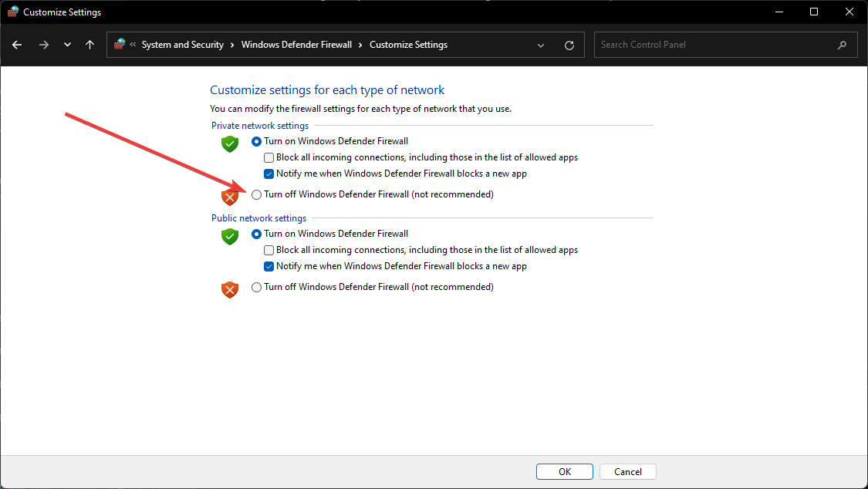This screenshot has height=489, width=868.
Task: Click green shield icon under Private network
Action: click(x=230, y=143)
